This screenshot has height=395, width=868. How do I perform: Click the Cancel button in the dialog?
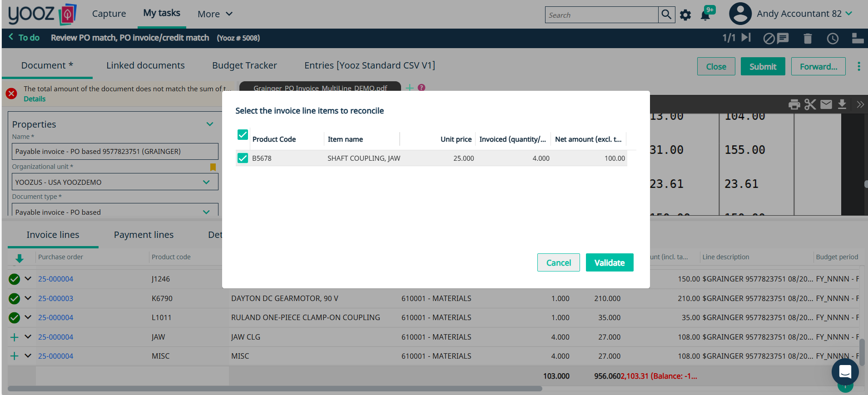coord(559,262)
